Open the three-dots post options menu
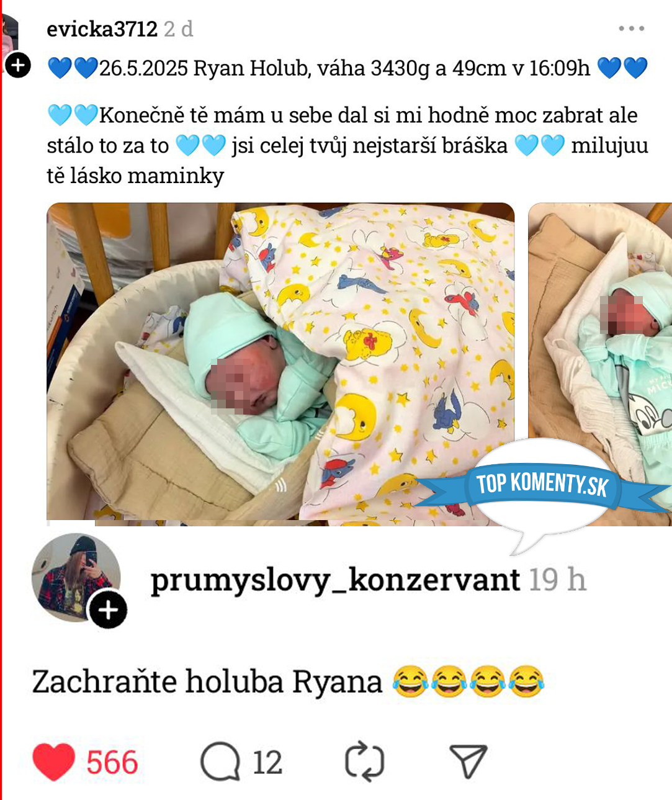 (x=632, y=29)
